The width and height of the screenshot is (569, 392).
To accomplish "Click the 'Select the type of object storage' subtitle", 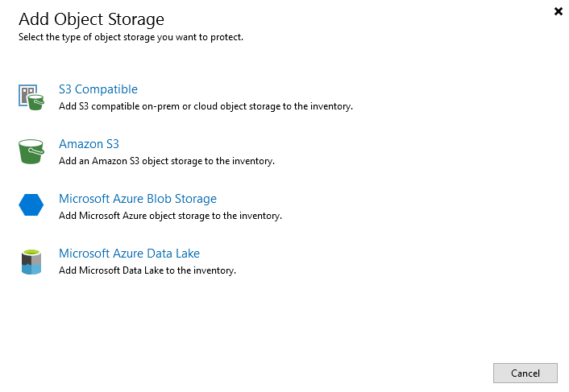I will point(131,37).
